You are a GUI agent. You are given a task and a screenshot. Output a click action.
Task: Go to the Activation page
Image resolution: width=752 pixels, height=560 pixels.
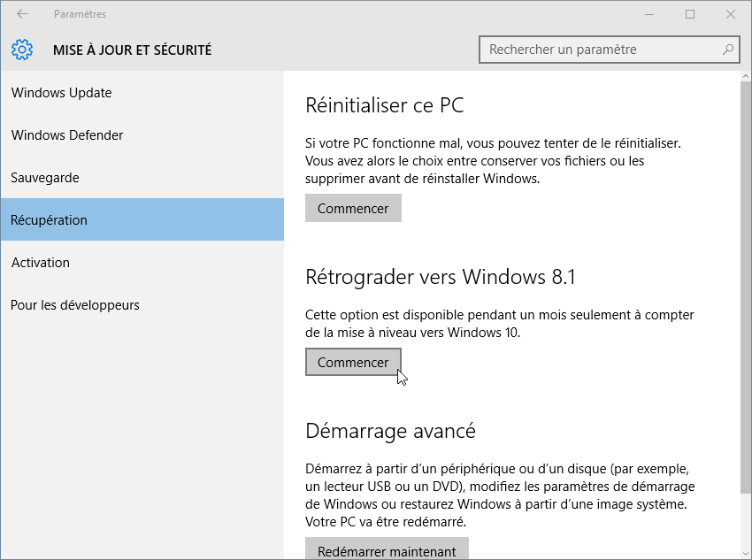click(142, 262)
